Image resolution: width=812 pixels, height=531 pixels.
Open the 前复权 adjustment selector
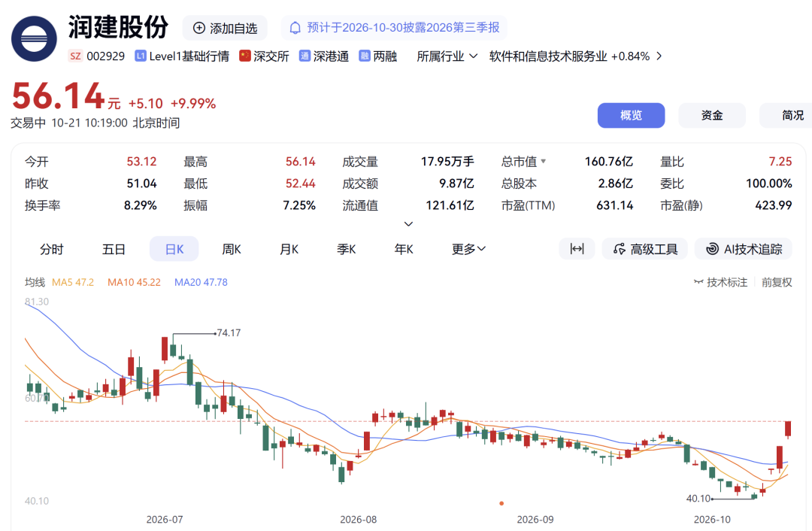[777, 282]
